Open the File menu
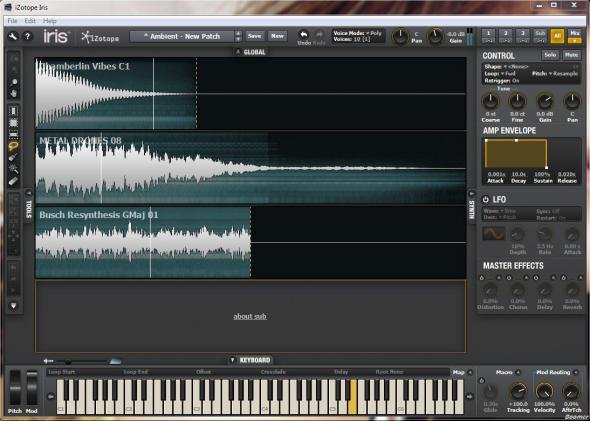The width and height of the screenshot is (590, 421). coord(12,21)
